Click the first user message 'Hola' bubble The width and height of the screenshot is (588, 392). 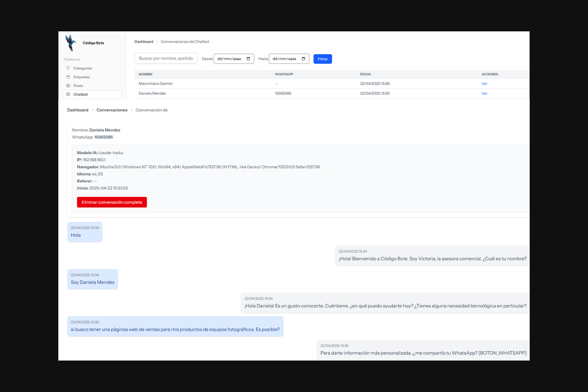84,232
